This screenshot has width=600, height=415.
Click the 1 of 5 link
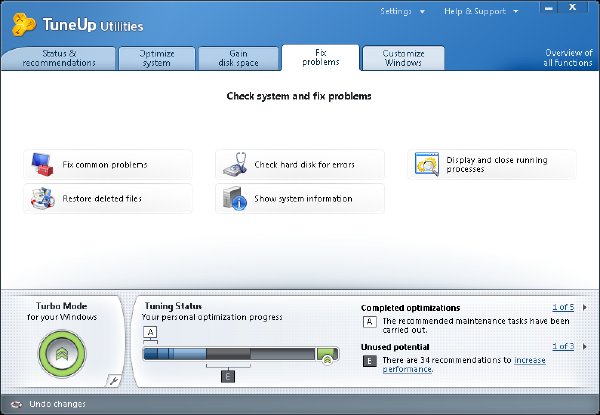pyautogui.click(x=563, y=307)
